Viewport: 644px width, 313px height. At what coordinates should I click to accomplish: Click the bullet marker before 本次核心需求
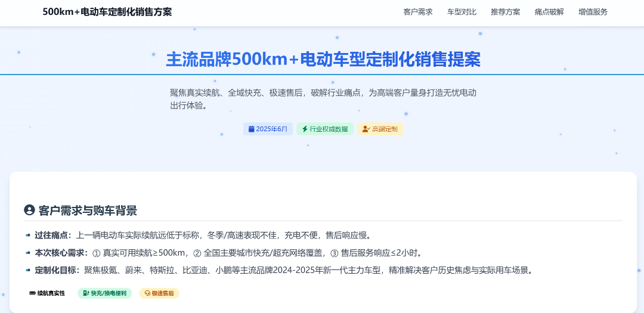(27, 253)
